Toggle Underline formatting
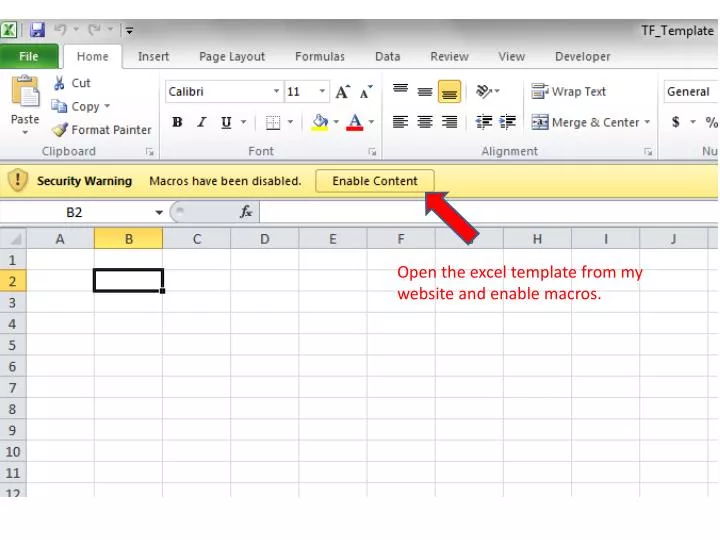Image resolution: width=720 pixels, height=540 pixels. coord(226,122)
